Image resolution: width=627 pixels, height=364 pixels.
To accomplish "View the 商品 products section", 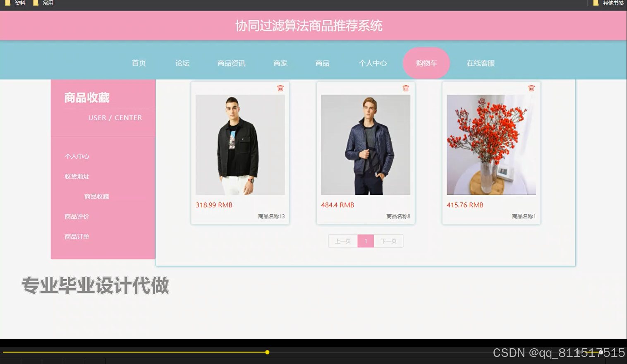I will (322, 63).
